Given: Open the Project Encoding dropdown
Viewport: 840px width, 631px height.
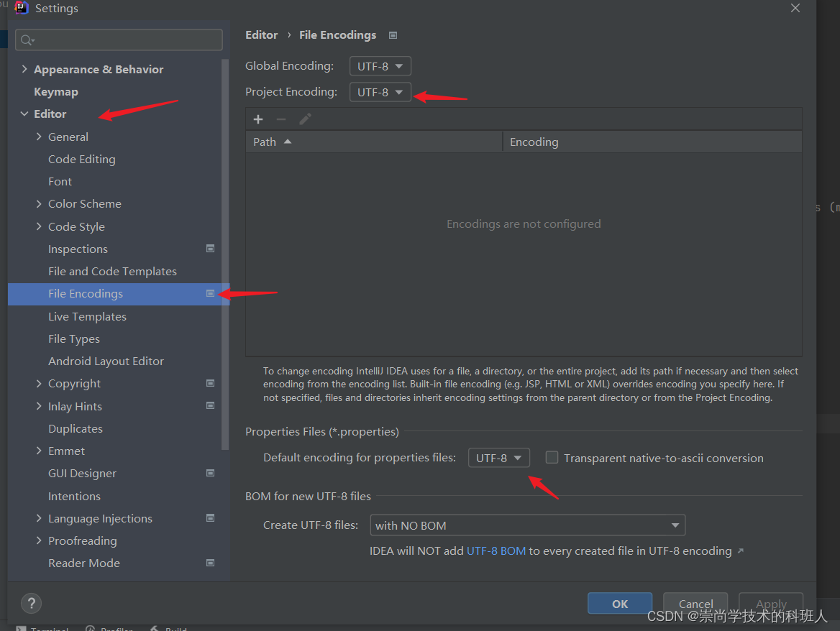Looking at the screenshot, I should click(x=380, y=92).
